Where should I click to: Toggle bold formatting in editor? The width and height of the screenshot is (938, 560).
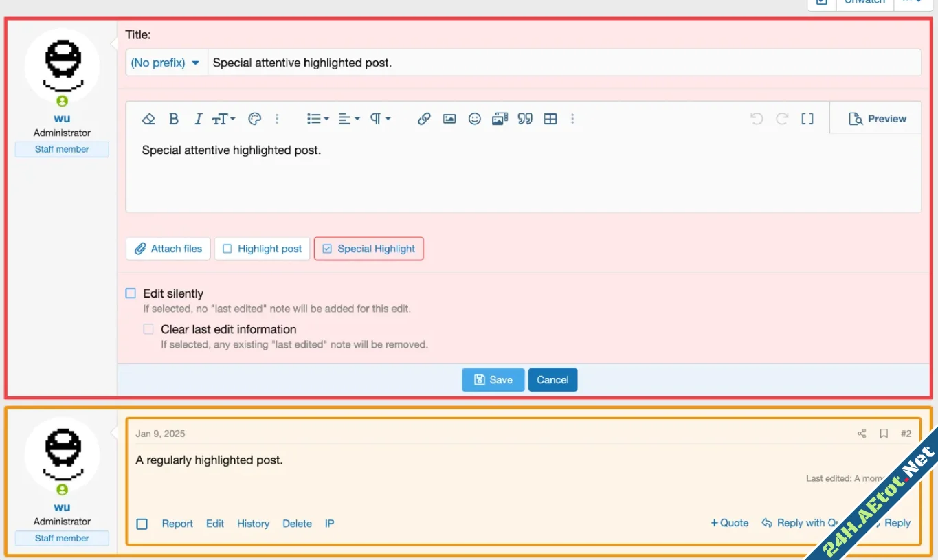(x=174, y=119)
